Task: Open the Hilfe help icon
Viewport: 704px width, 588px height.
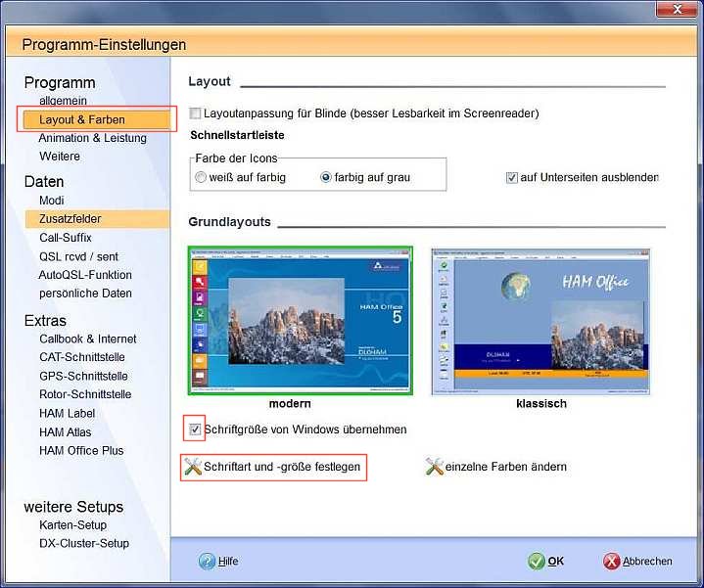Action: coord(207,561)
